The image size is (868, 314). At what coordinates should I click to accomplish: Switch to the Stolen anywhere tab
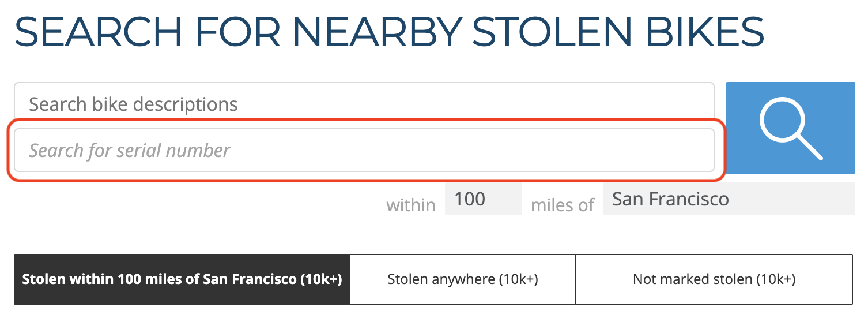tap(463, 279)
